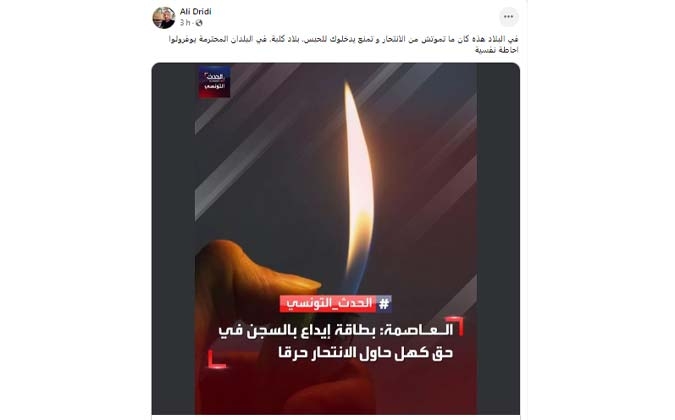Screen dimensions: 675x420
Task: Click the headline line ending with حرقا
Action: click(x=365, y=353)
